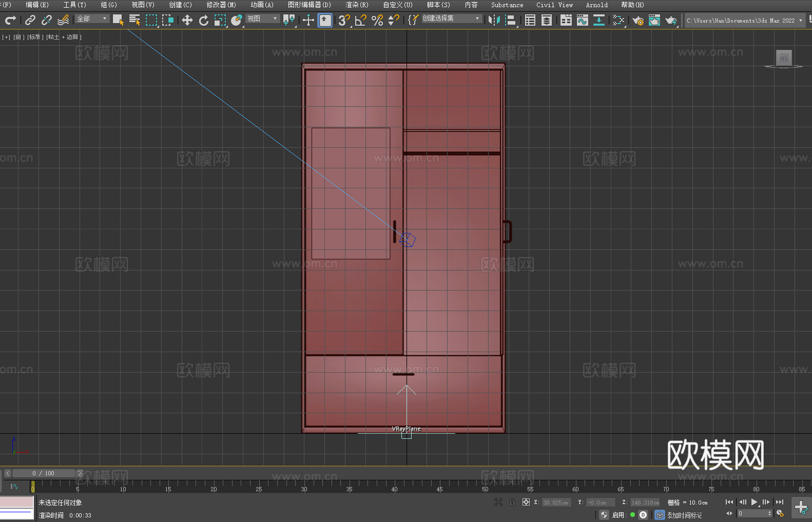Click the Redo arrow icon
Viewport: 812px width, 522px height.
[10, 20]
